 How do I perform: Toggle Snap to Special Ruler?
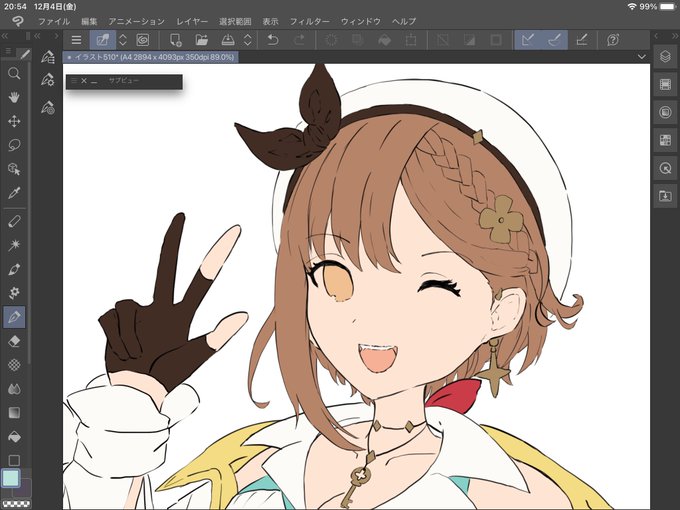coord(555,40)
